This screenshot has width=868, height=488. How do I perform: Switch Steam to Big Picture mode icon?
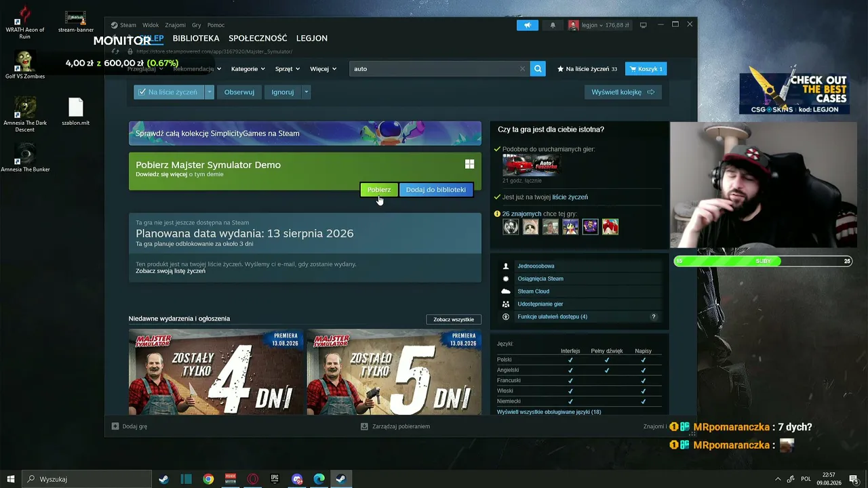643,25
